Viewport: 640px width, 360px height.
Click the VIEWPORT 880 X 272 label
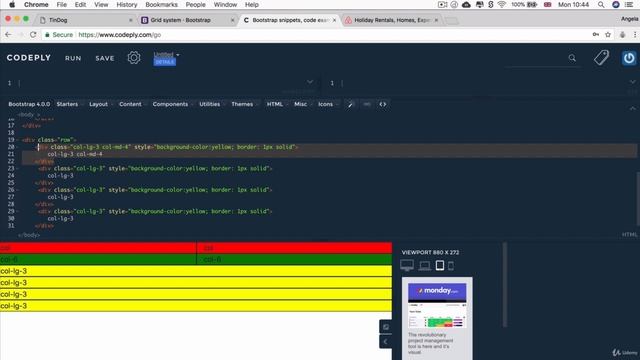[430, 253]
